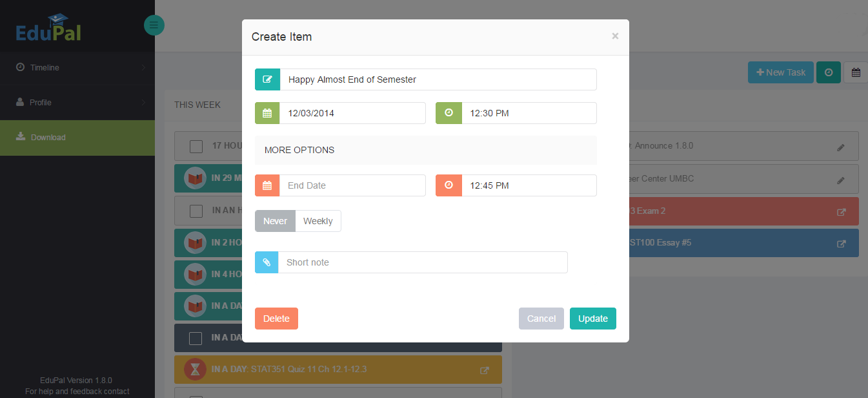The width and height of the screenshot is (868, 398).
Task: Click the Update button
Action: pos(593,319)
